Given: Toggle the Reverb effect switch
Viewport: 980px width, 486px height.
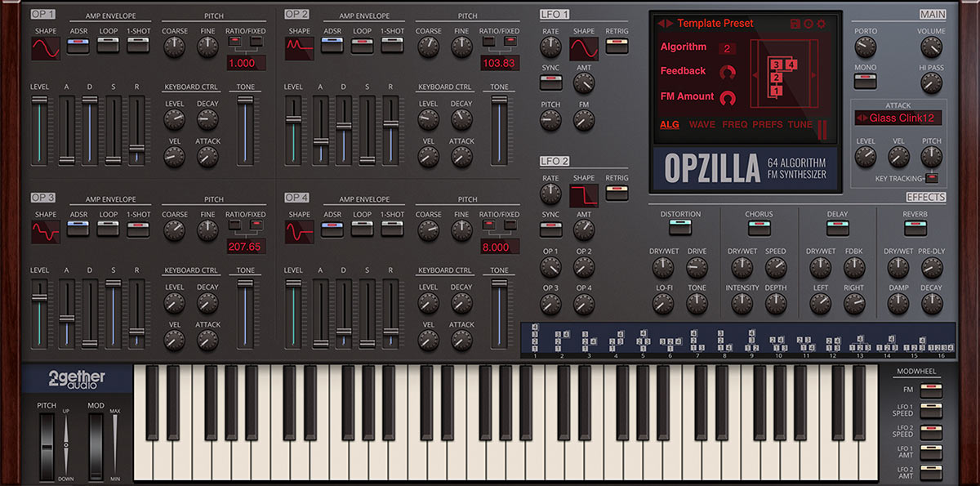Looking at the screenshot, I should (914, 229).
